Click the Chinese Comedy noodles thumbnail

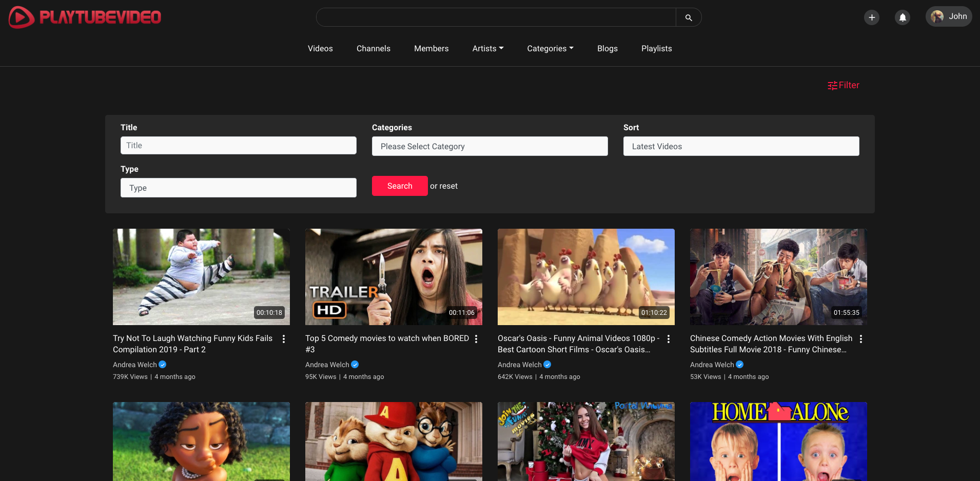tap(778, 277)
